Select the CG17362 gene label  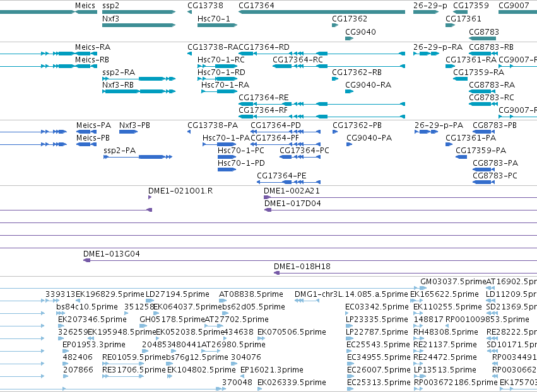click(x=350, y=18)
